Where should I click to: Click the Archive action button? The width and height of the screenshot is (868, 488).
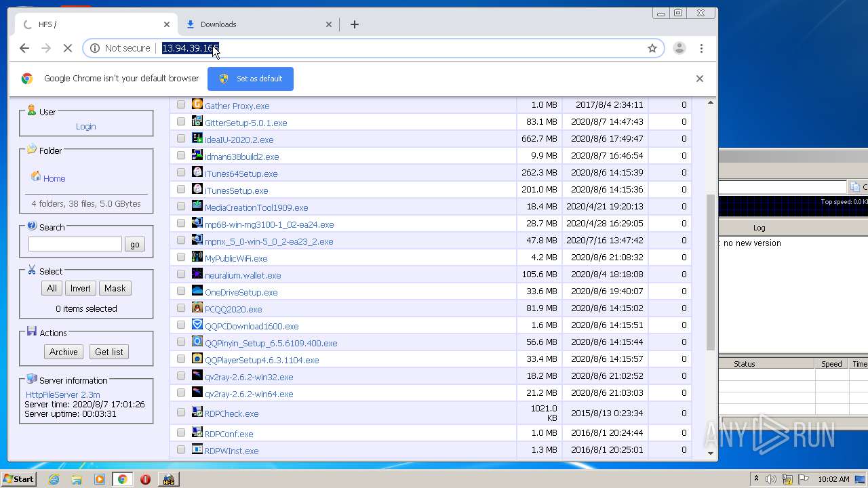coord(64,352)
